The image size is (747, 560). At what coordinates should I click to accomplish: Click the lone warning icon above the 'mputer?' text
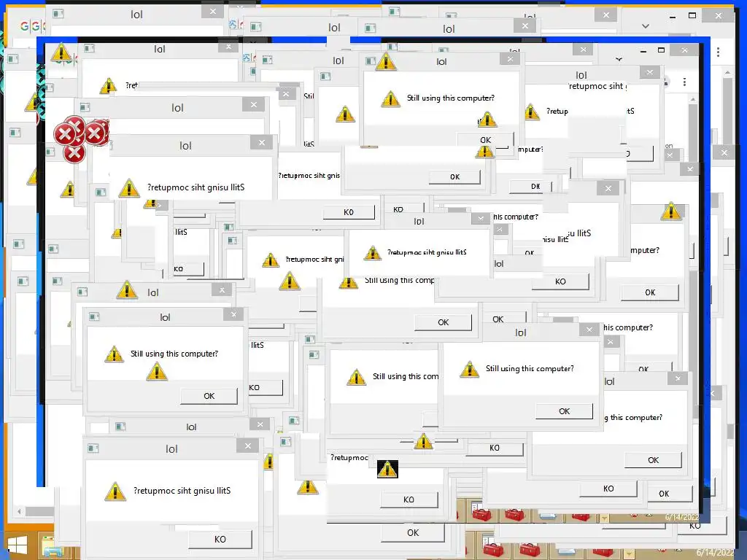[671, 211]
